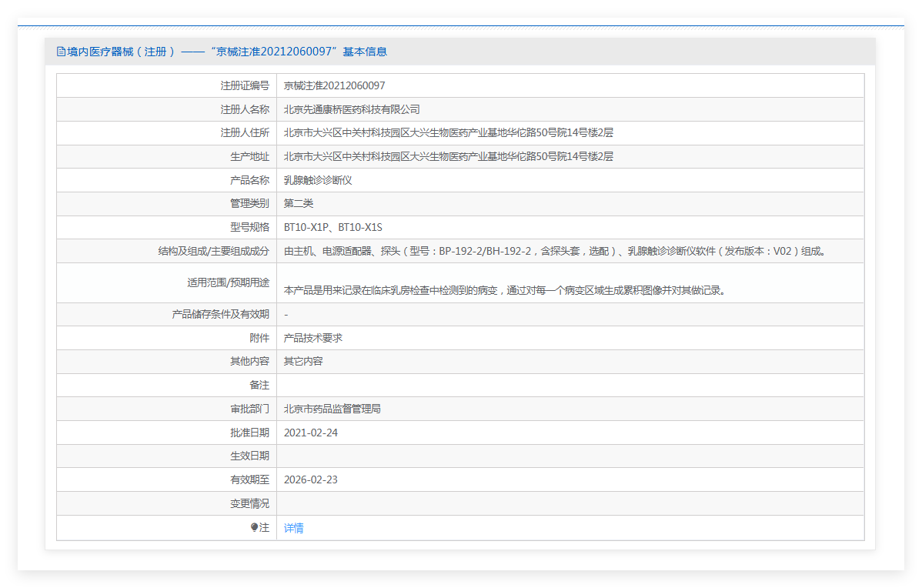Click the 注册人住所 address value
Viewport: 922px width, 588px height.
(x=448, y=133)
